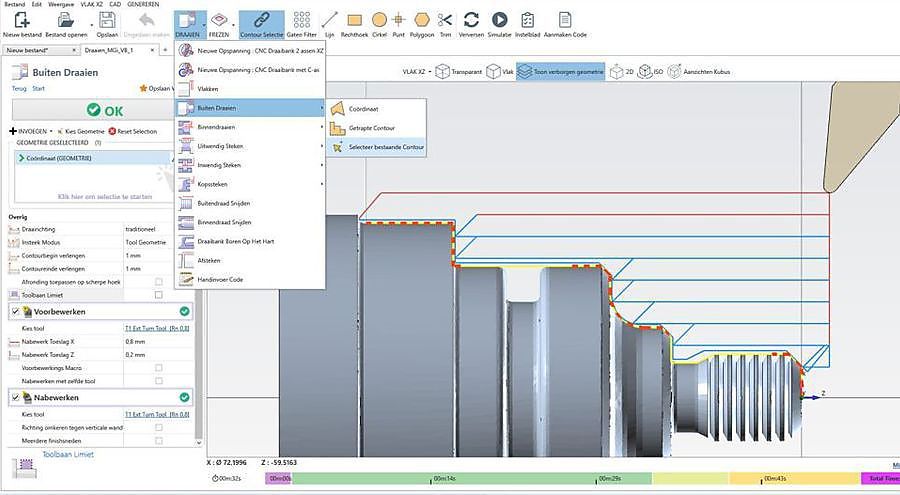Open the Aanmaken Code icon
This screenshot has width=900, height=495.
(x=565, y=19)
